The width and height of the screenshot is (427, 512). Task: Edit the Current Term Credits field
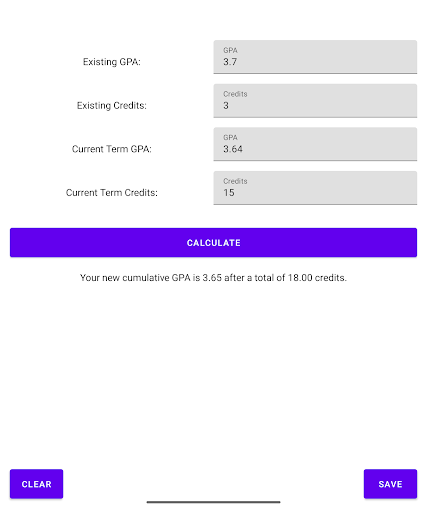coord(315,188)
